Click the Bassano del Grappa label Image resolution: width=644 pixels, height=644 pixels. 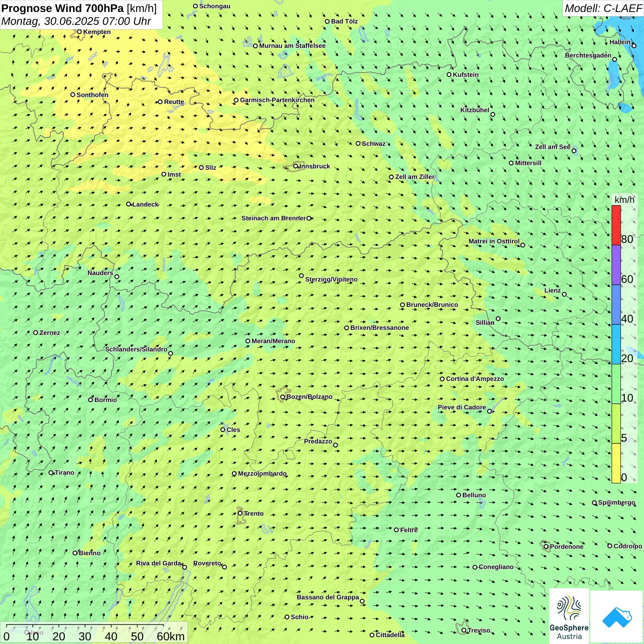(x=328, y=597)
